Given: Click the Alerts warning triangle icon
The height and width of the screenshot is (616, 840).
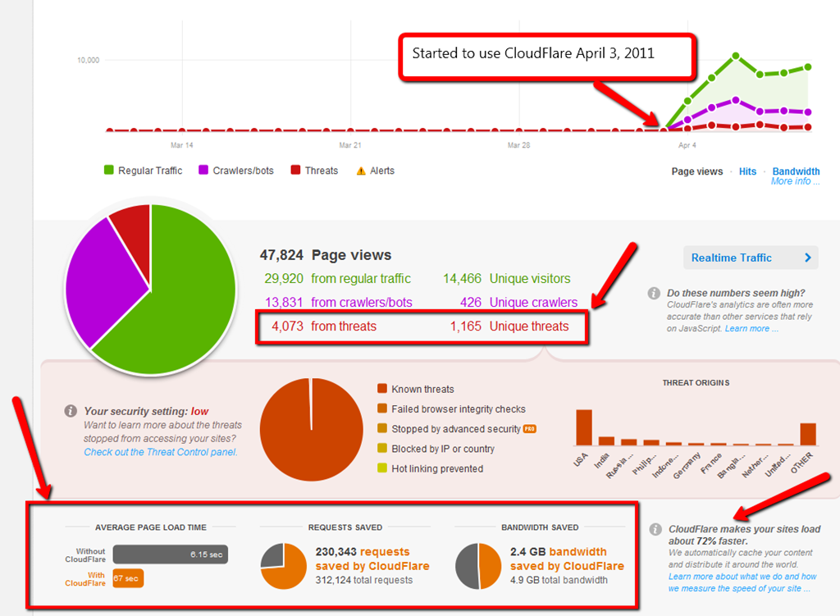Looking at the screenshot, I should point(361,171).
